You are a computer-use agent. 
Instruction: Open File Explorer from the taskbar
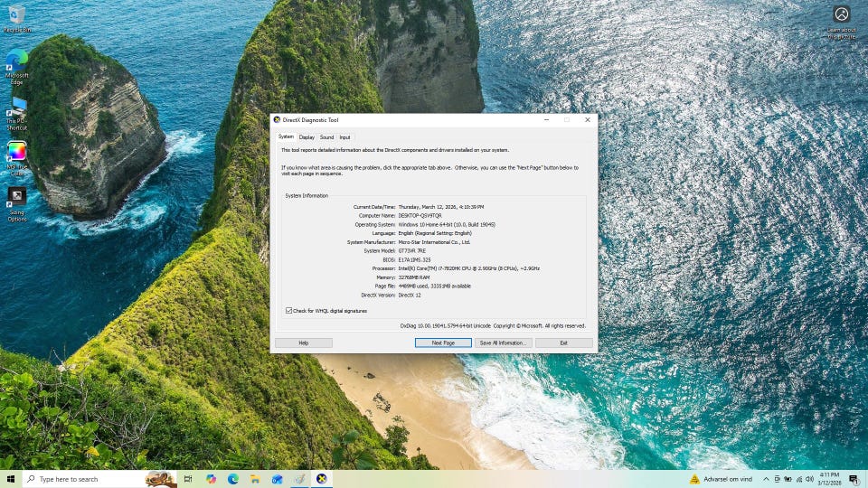tap(255, 479)
